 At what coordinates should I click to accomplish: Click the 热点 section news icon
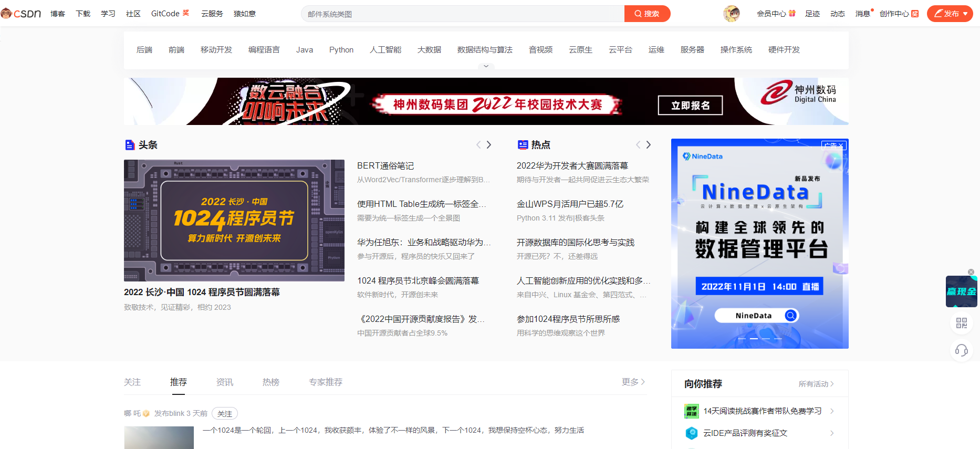(x=523, y=145)
